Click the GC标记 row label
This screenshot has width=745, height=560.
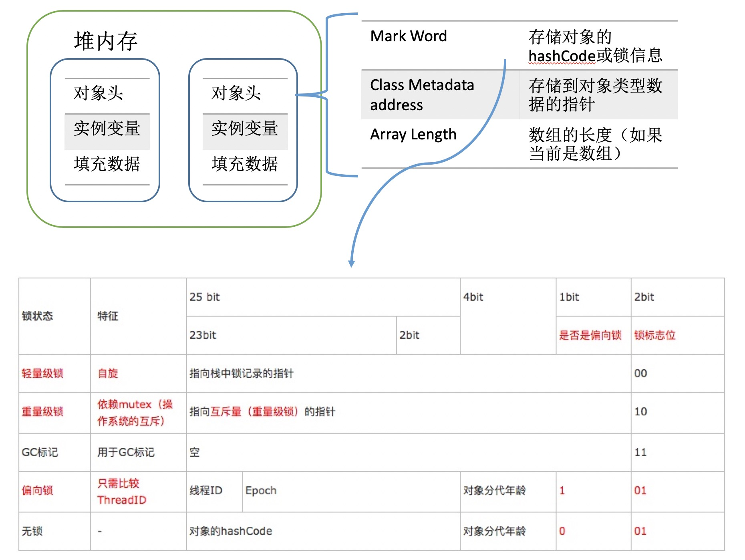coord(40,453)
